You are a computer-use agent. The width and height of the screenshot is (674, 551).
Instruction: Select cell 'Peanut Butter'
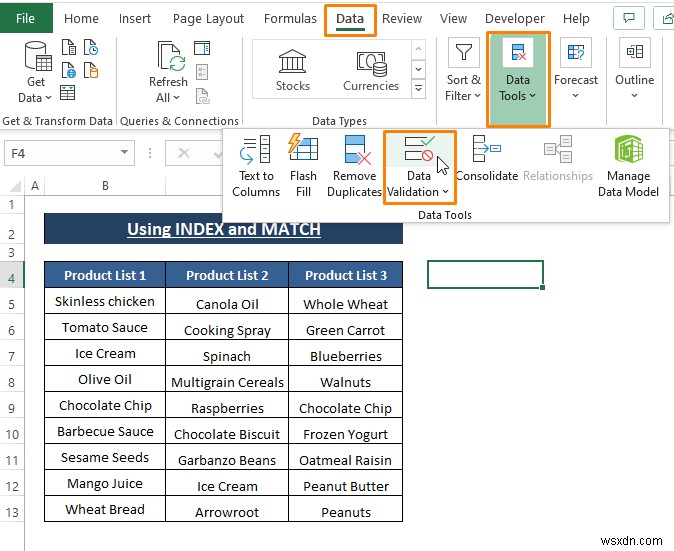point(346,483)
